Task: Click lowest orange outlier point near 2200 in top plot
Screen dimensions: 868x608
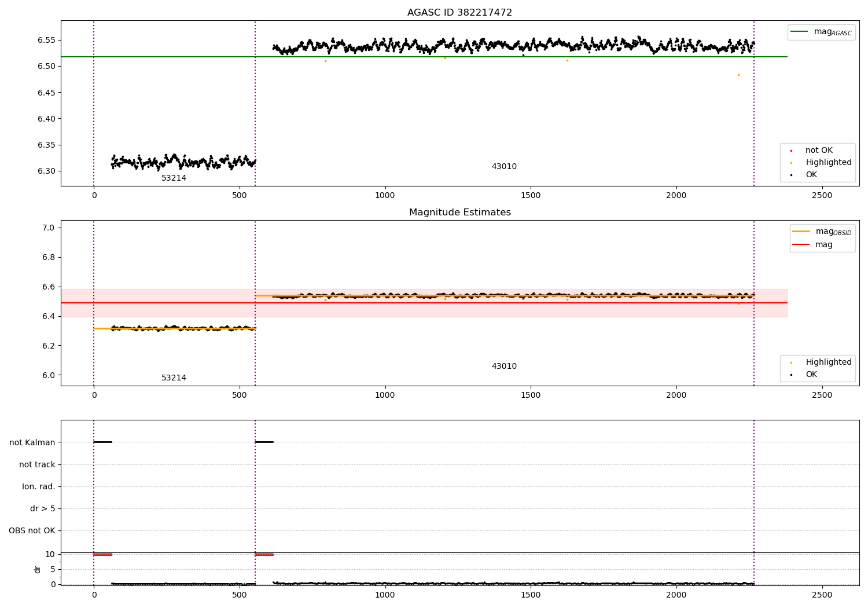Action: (738, 75)
